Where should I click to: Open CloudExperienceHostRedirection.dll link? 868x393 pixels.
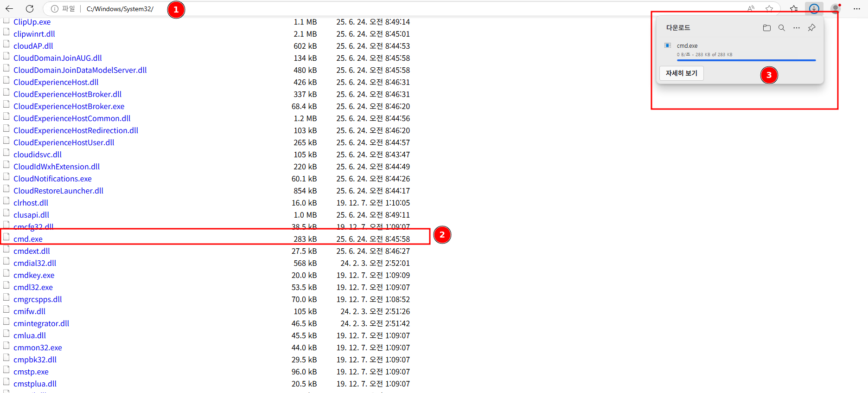pos(76,130)
